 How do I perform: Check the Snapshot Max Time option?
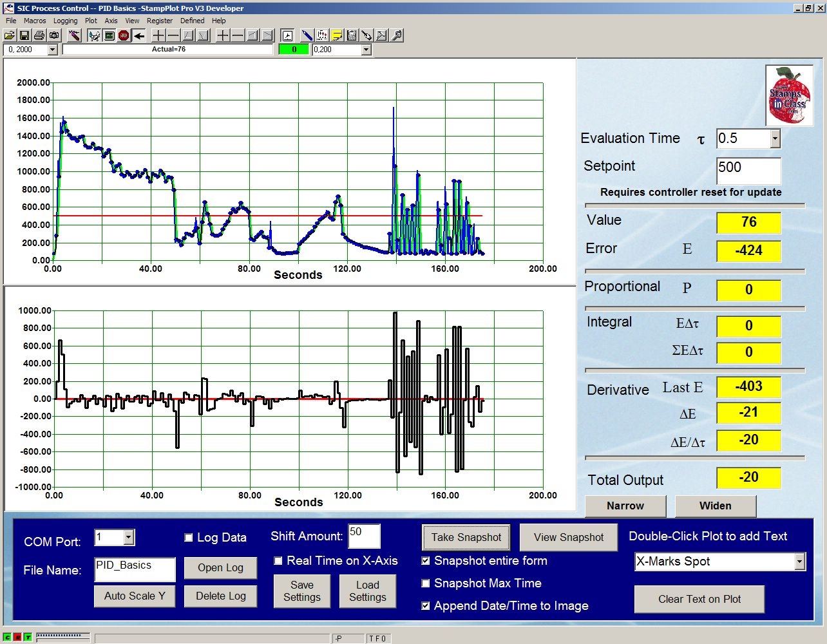(x=426, y=583)
